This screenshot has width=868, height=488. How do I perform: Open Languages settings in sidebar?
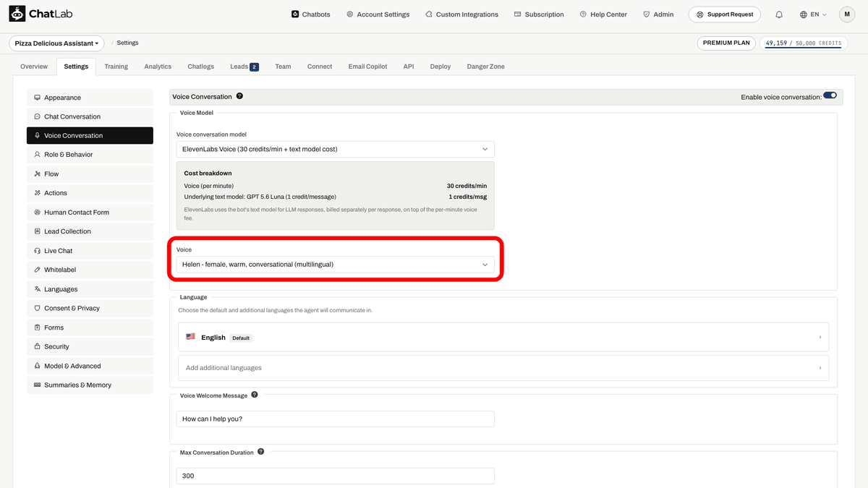(90, 289)
